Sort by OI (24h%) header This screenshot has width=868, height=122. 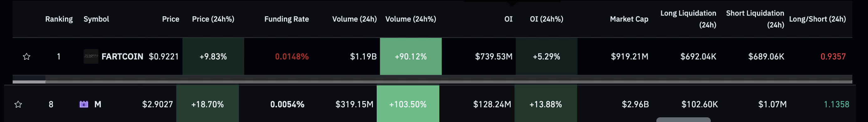546,19
